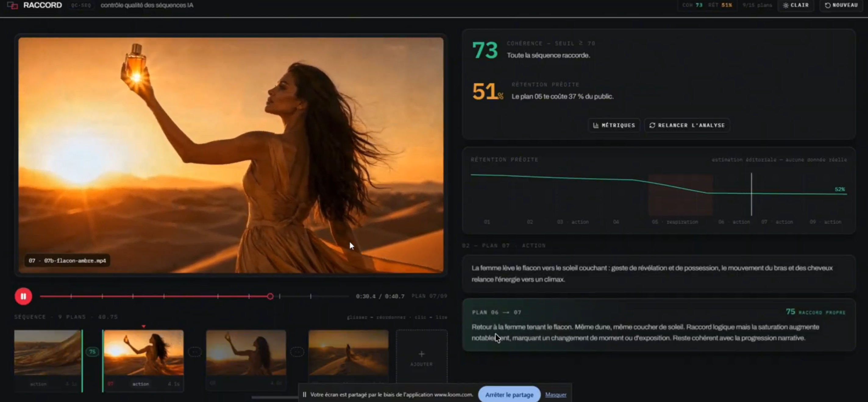Click the plan 07 description text box
Viewport: 868px width, 402px height.
(659, 274)
